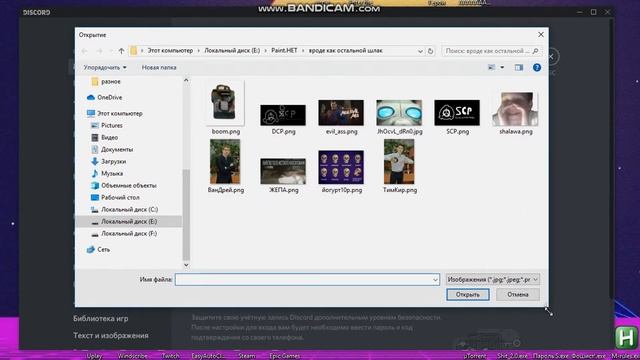640x360 pixels.
Task: Click the folder search box
Action: (491, 51)
